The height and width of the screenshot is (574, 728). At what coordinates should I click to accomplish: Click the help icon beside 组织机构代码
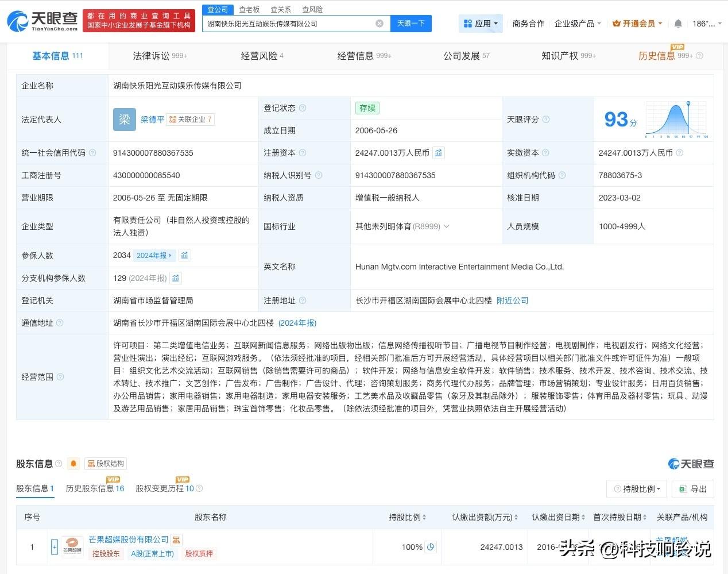click(562, 175)
